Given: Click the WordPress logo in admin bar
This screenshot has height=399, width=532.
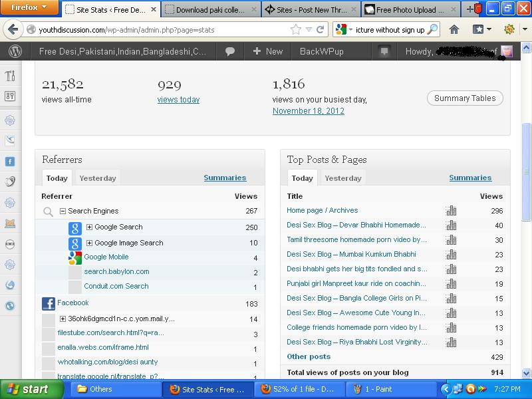Looking at the screenshot, I should tap(15, 51).
